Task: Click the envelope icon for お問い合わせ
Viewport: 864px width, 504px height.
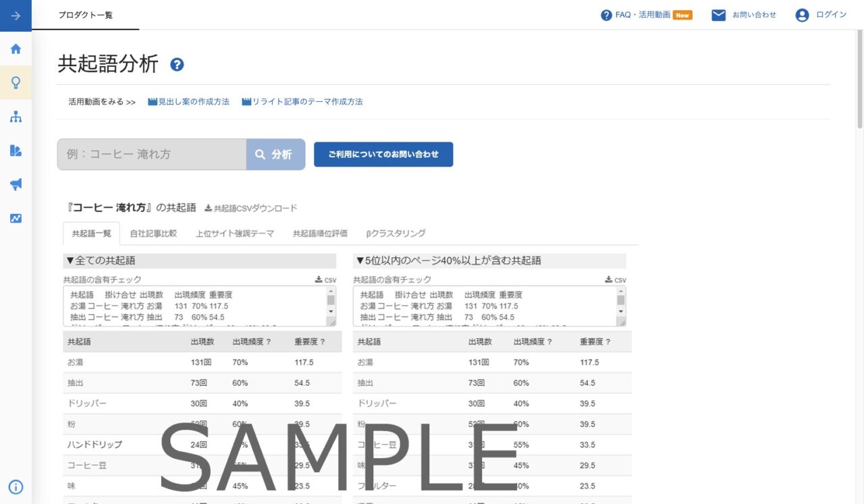Action: (x=718, y=15)
